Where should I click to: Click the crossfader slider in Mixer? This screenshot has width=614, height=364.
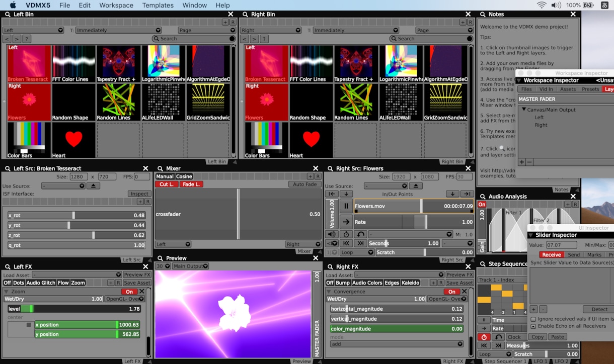click(x=238, y=214)
